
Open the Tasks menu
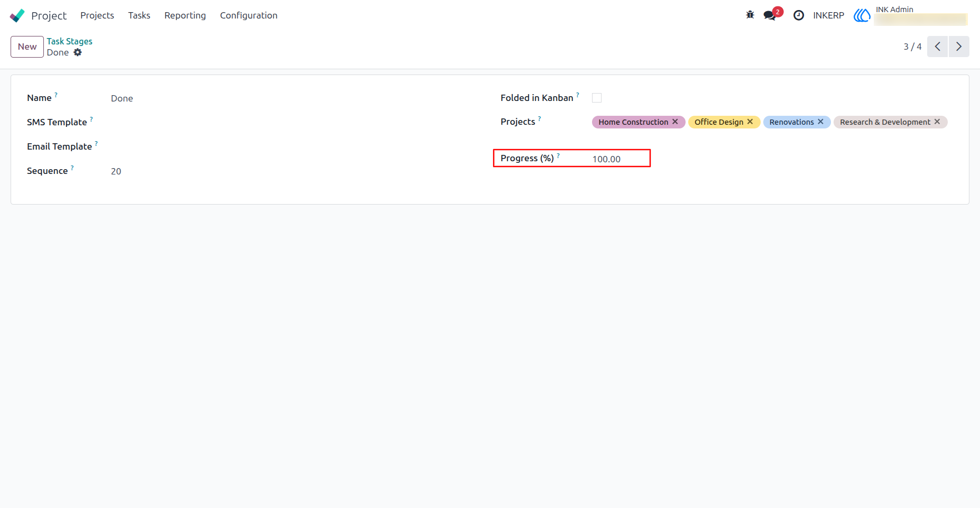tap(139, 15)
